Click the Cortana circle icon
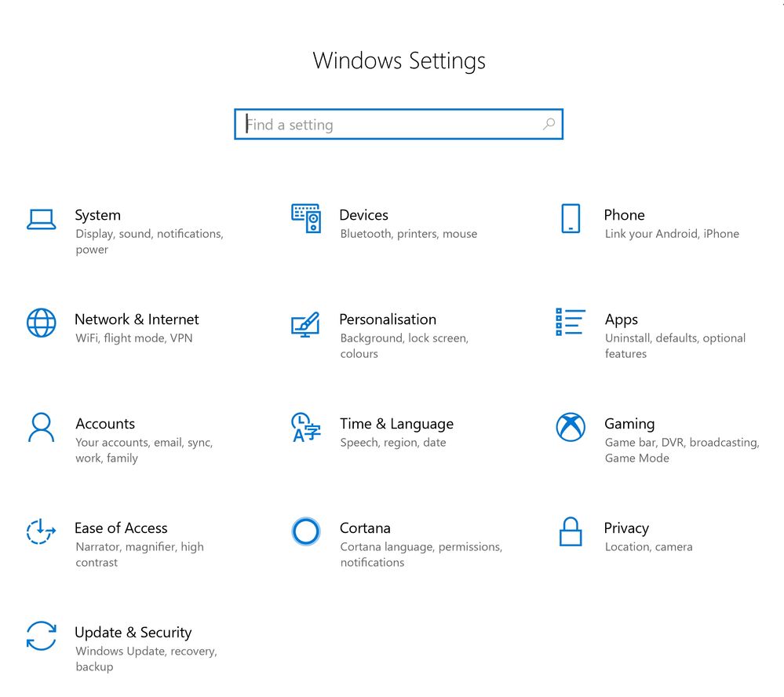This screenshot has width=784, height=697. coord(305,531)
